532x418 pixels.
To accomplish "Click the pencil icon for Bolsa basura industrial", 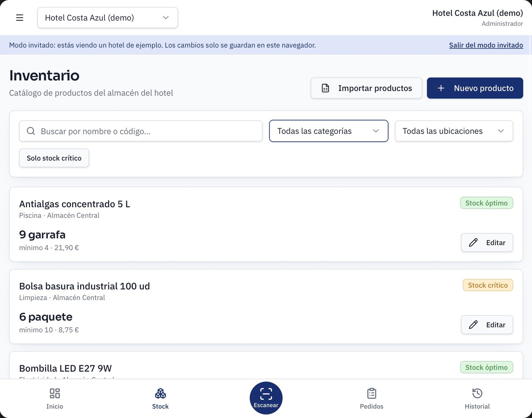I will point(473,325).
